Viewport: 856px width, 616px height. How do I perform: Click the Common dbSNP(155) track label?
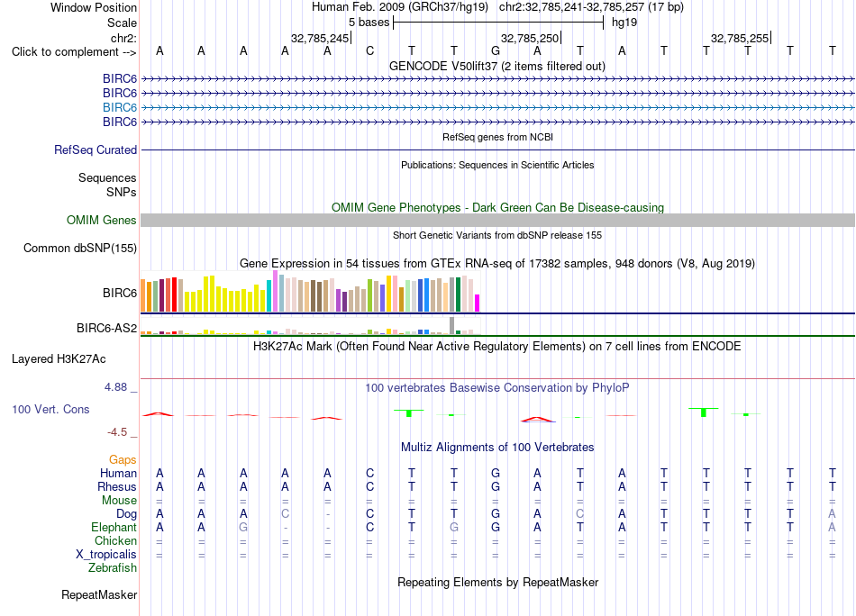(x=80, y=249)
